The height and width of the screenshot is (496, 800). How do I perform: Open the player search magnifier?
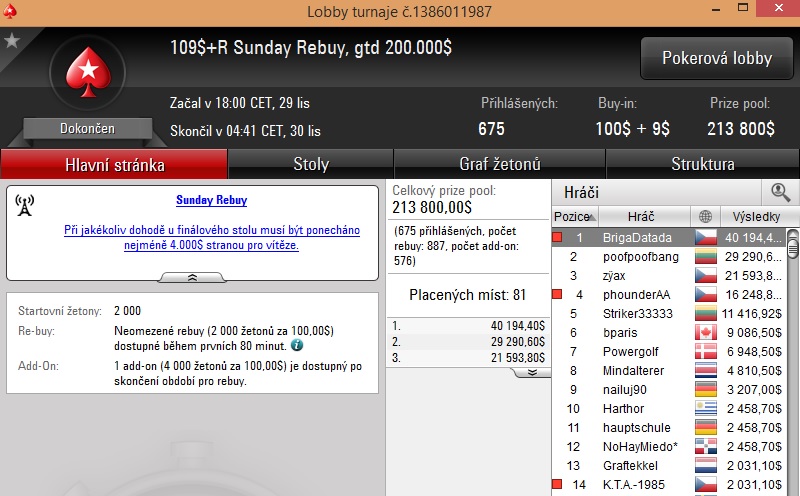pyautogui.click(x=780, y=192)
